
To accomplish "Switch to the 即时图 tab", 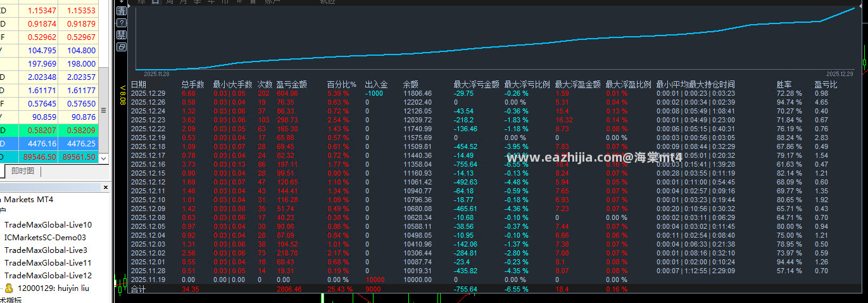I will (23, 172).
